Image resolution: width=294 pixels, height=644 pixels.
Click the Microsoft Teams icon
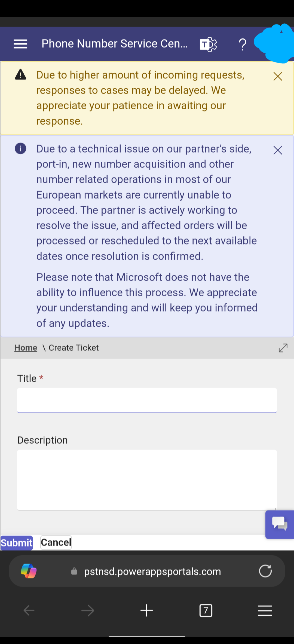(208, 44)
